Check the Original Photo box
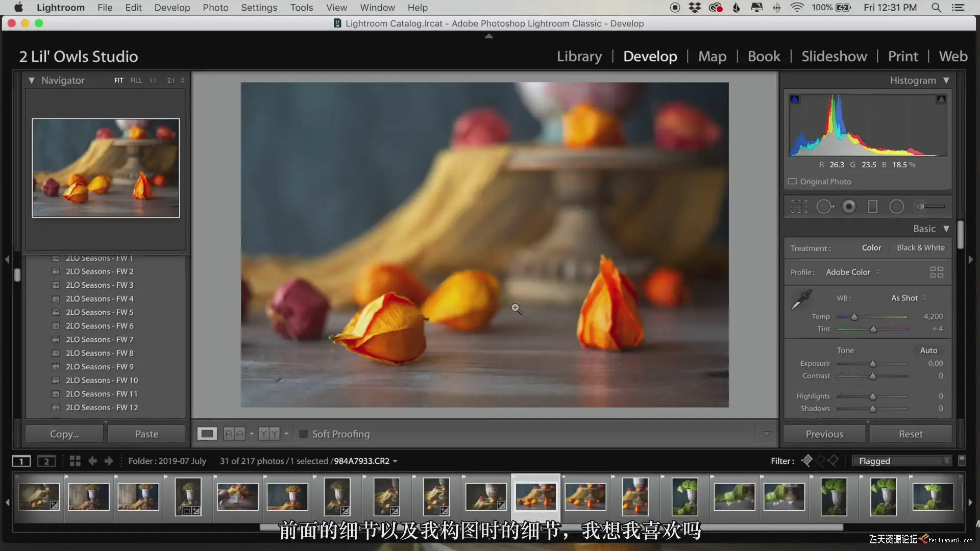This screenshot has height=551, width=980. click(792, 182)
